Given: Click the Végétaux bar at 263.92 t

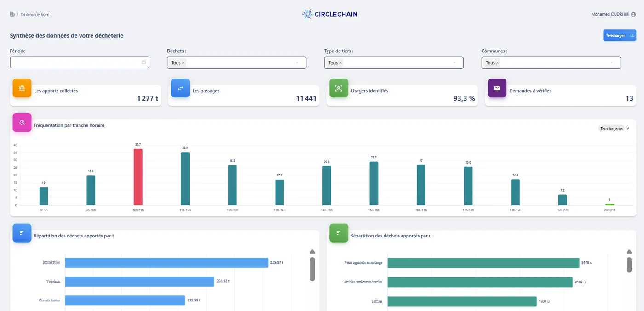Looking at the screenshot, I should pos(140,282).
